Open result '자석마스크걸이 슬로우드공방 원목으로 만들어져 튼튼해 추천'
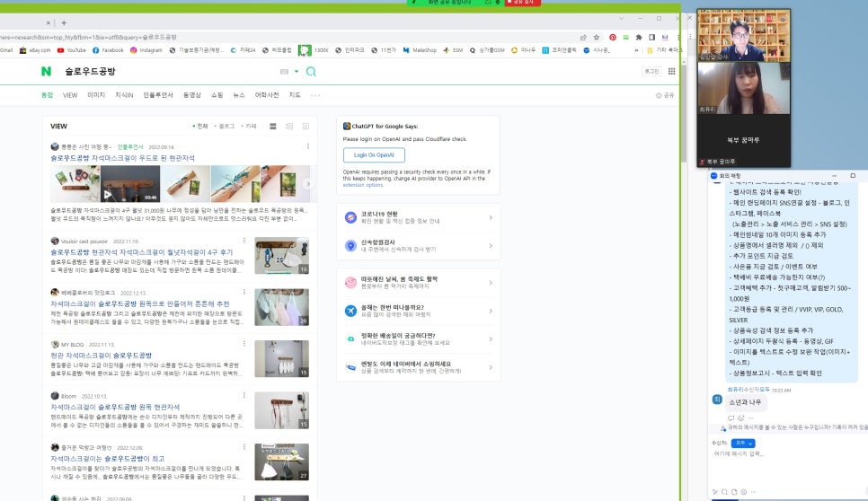Image resolution: width=868 pixels, height=501 pixels. [x=140, y=303]
